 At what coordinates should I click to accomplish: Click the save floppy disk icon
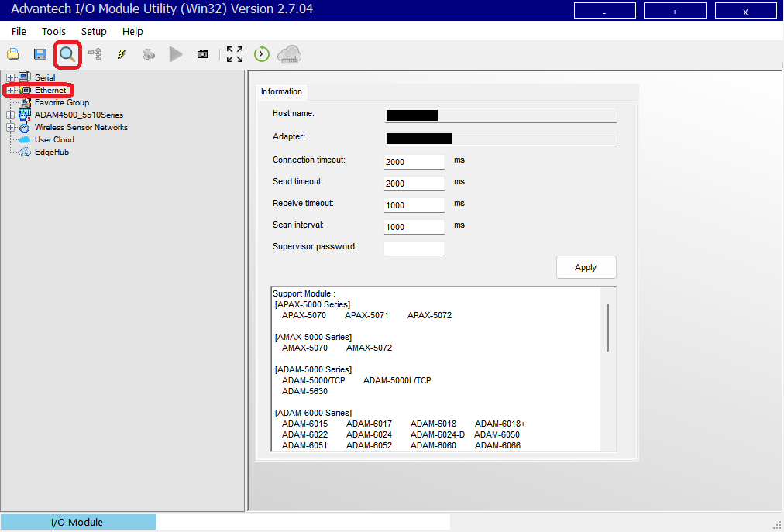[x=40, y=54]
